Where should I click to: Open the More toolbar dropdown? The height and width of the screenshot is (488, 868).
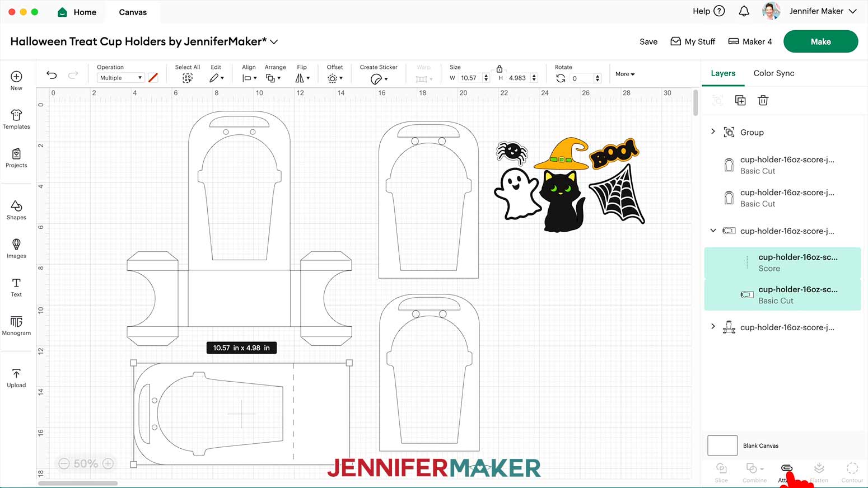point(625,74)
